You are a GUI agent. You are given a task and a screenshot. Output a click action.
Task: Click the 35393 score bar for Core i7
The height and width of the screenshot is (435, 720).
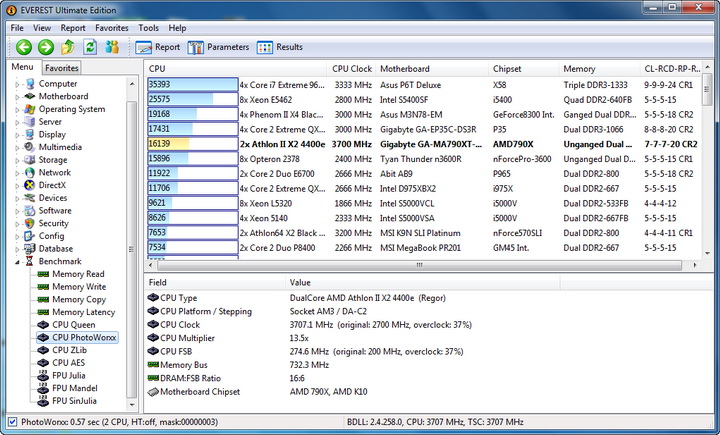pos(193,85)
